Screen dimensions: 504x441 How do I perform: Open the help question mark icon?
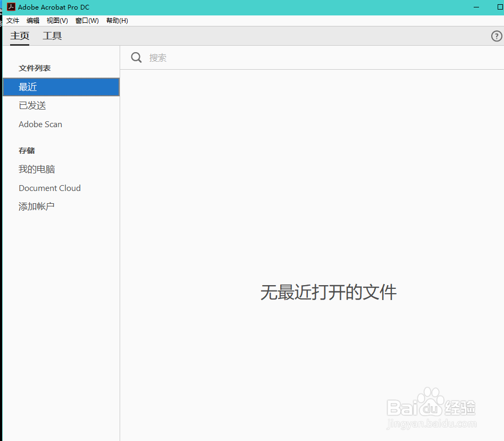tap(497, 36)
